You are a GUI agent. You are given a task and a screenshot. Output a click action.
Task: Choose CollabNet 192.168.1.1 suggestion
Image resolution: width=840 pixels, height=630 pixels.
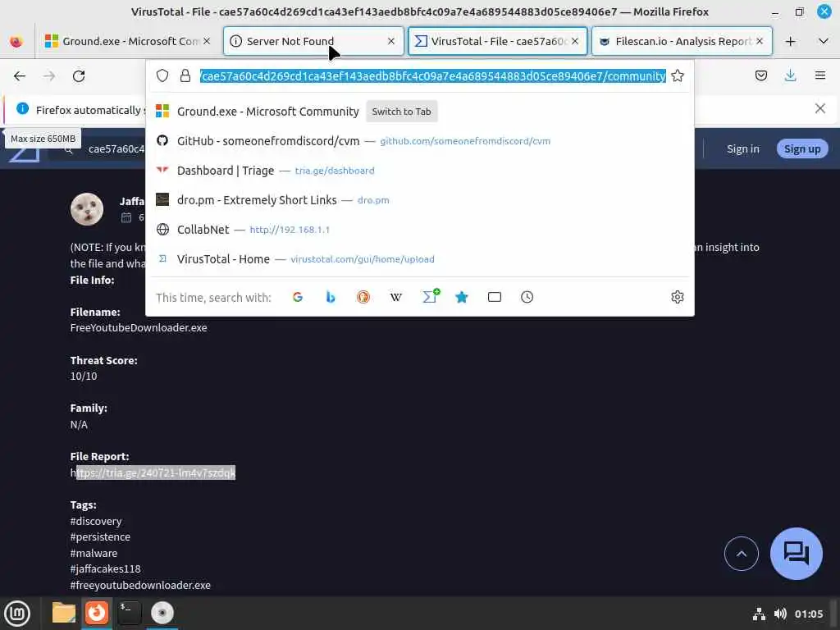[420, 230]
